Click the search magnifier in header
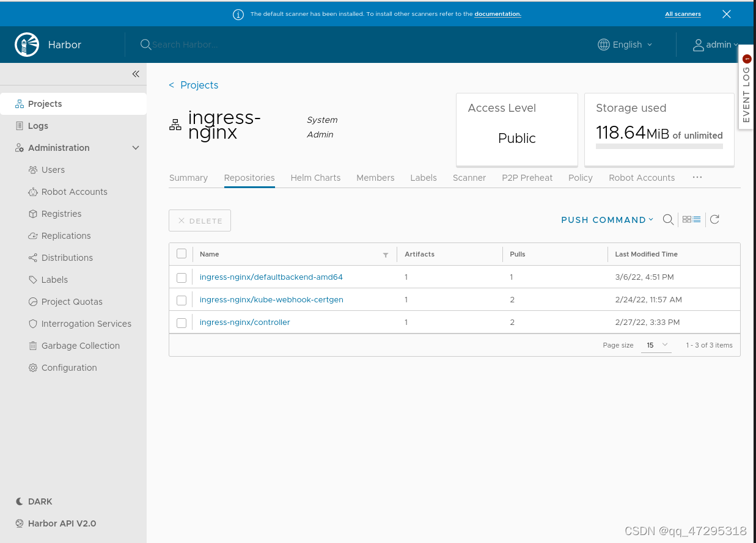This screenshot has height=543, width=756. (x=145, y=45)
